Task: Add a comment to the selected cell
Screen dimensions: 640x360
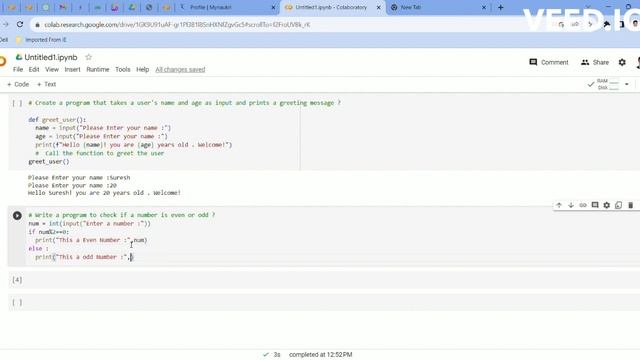Action: [x=595, y=205]
